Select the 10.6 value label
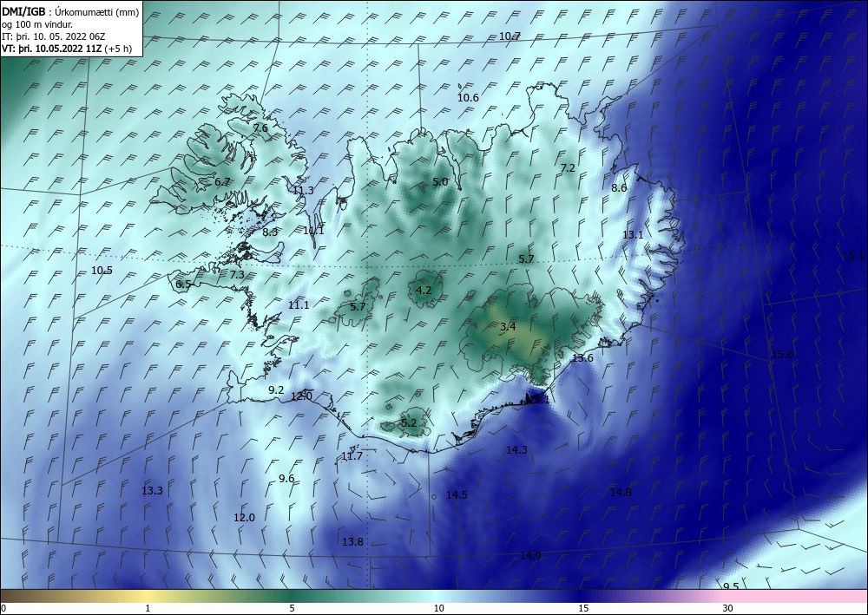Image resolution: width=868 pixels, height=615 pixels. (x=468, y=97)
